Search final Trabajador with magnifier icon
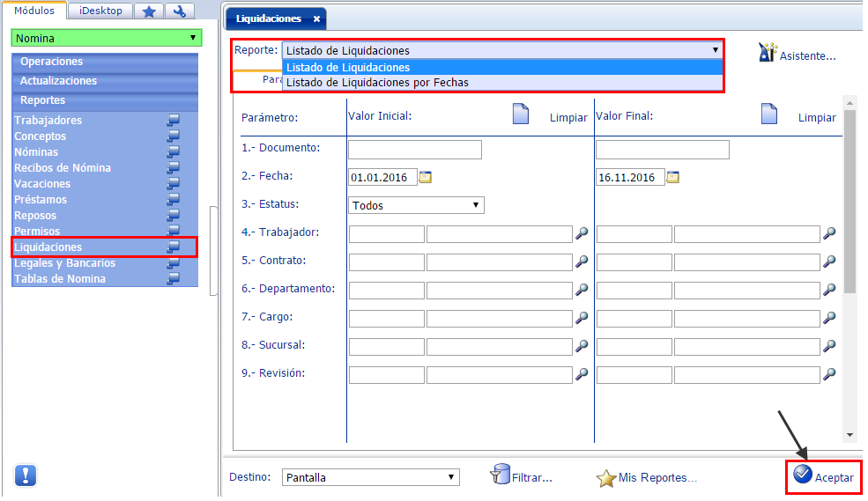This screenshot has height=501, width=868. click(829, 233)
